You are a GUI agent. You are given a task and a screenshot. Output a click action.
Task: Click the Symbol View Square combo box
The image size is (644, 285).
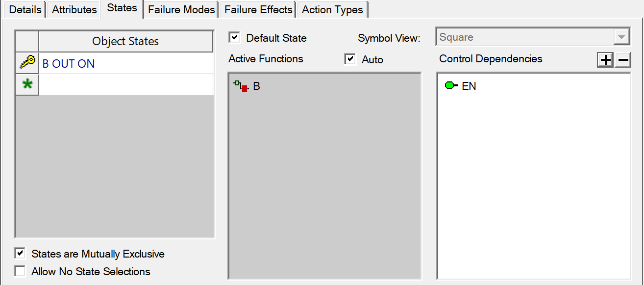click(533, 37)
